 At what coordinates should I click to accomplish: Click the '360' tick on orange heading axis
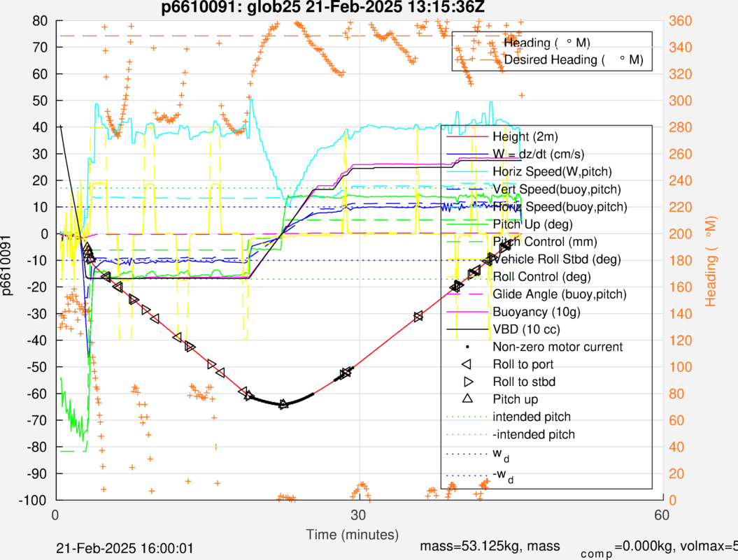click(681, 21)
